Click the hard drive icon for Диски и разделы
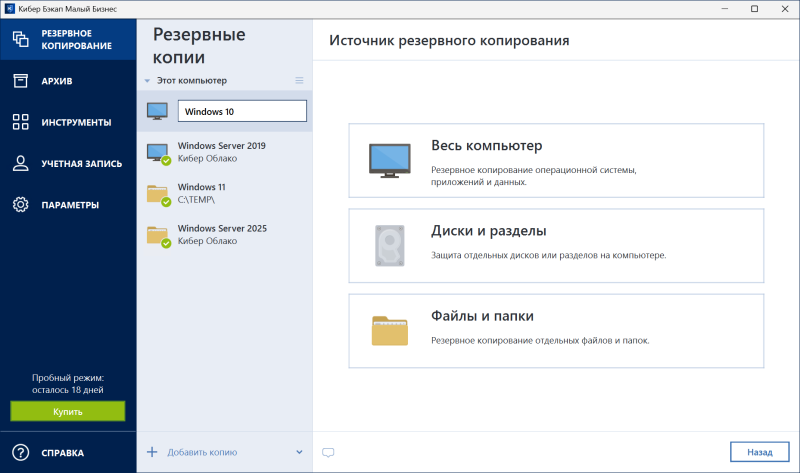800x473 pixels. click(x=389, y=245)
